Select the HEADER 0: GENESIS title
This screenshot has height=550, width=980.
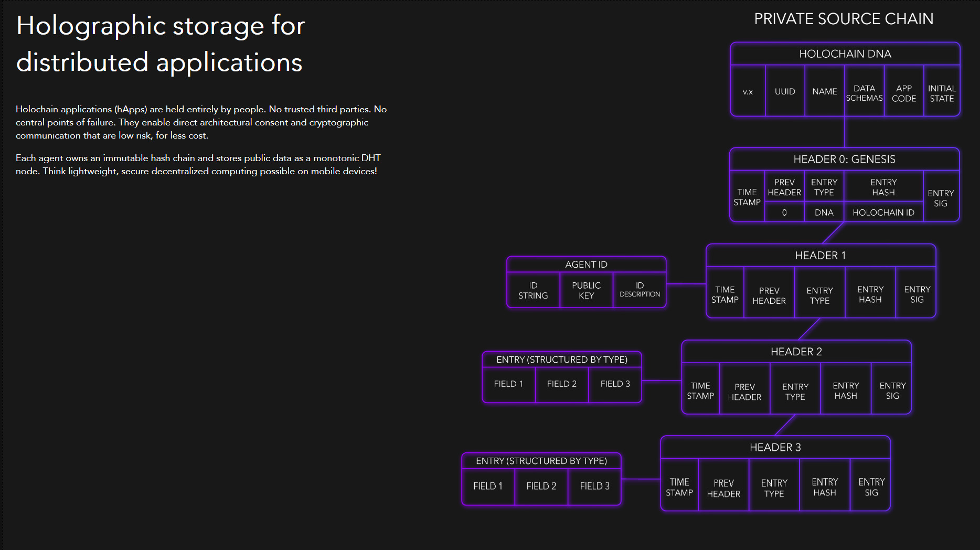pyautogui.click(x=845, y=159)
